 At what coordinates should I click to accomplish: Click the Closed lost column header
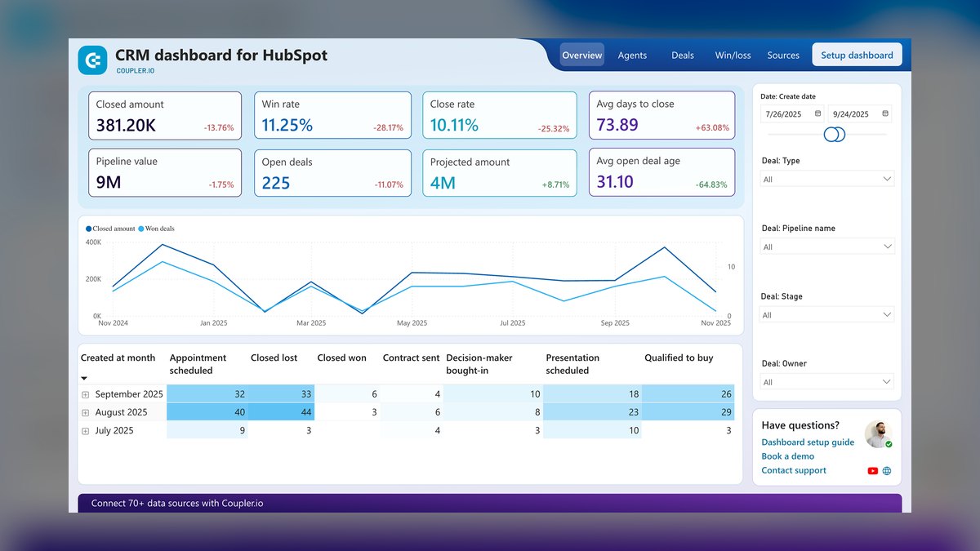pos(274,358)
